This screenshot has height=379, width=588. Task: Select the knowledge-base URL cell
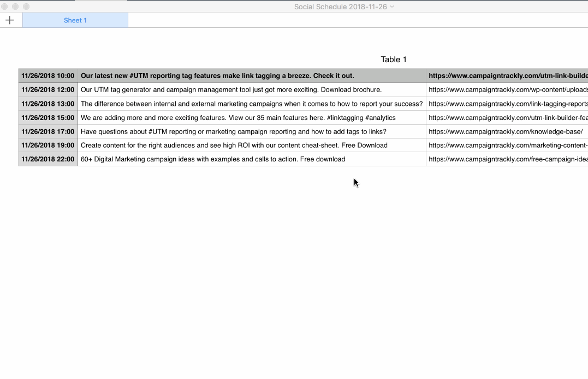coord(507,131)
